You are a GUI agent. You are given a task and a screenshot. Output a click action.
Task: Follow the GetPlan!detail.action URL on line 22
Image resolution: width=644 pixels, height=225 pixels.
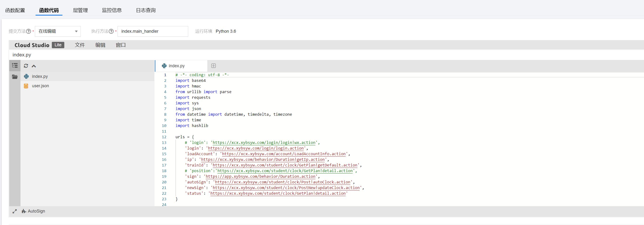click(278, 193)
